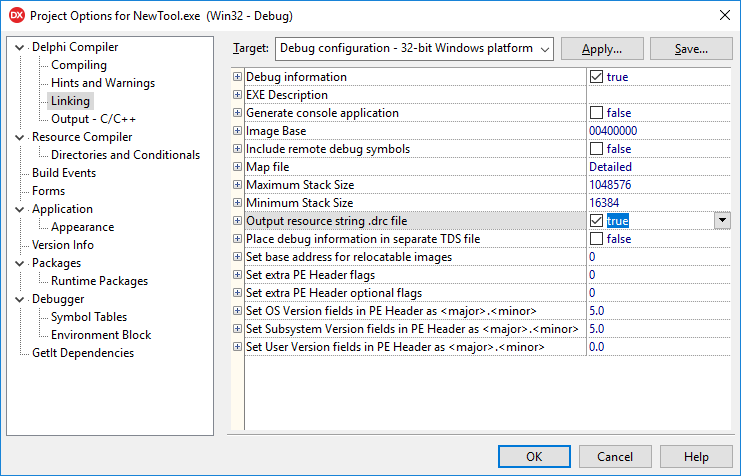
Task: Expand Set OS Version fields row
Action: coord(237,311)
